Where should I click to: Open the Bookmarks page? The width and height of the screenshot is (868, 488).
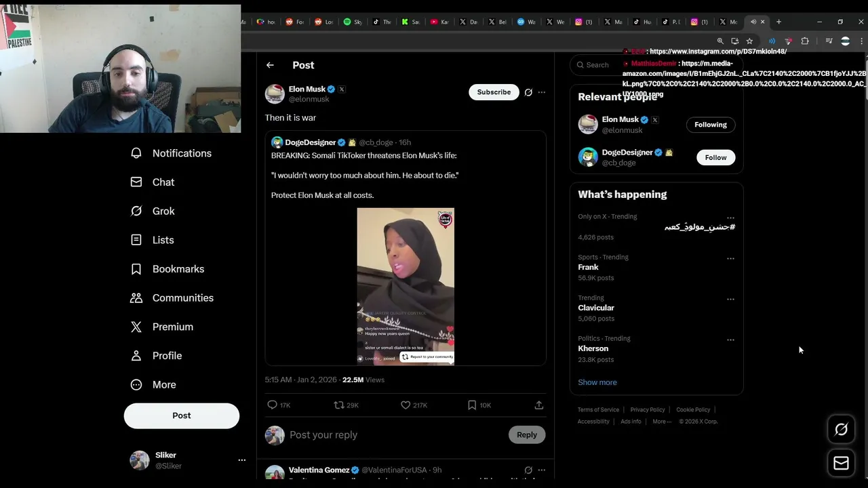pos(167,269)
